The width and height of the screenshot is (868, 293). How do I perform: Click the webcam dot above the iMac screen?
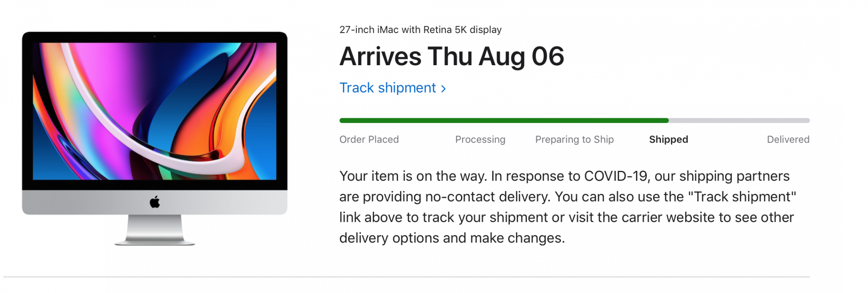pos(155,37)
